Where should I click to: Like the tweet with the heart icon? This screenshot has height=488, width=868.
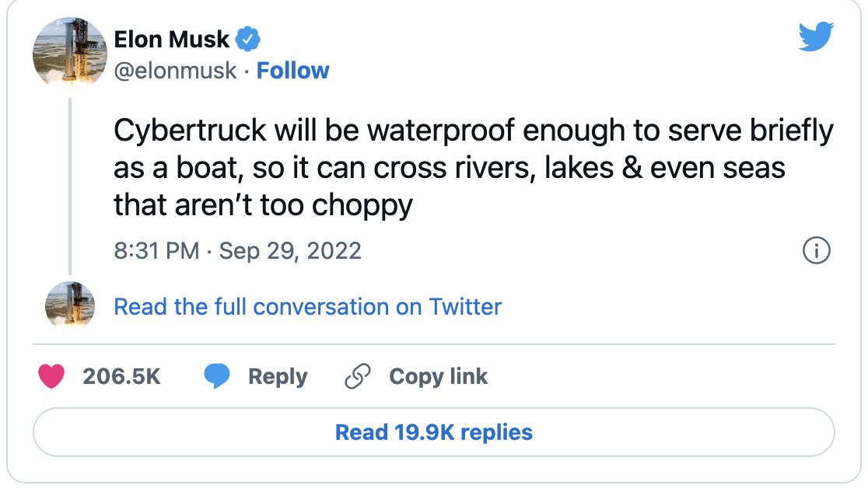coord(51,377)
